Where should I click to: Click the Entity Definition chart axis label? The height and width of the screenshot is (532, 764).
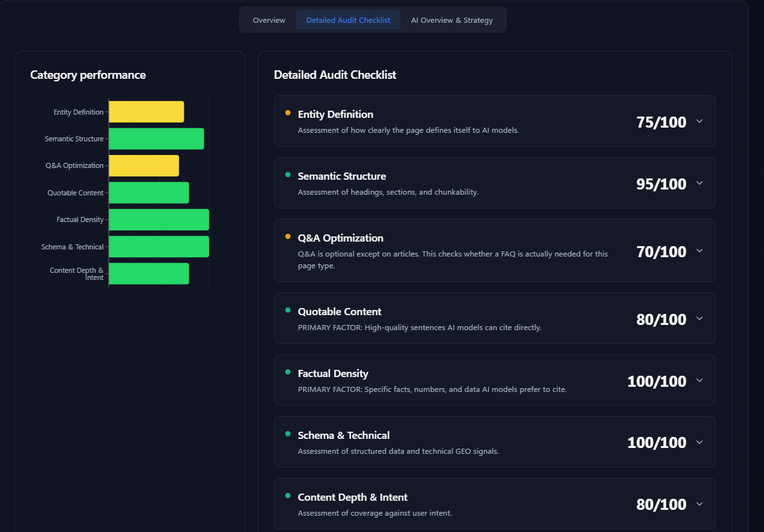pyautogui.click(x=78, y=112)
